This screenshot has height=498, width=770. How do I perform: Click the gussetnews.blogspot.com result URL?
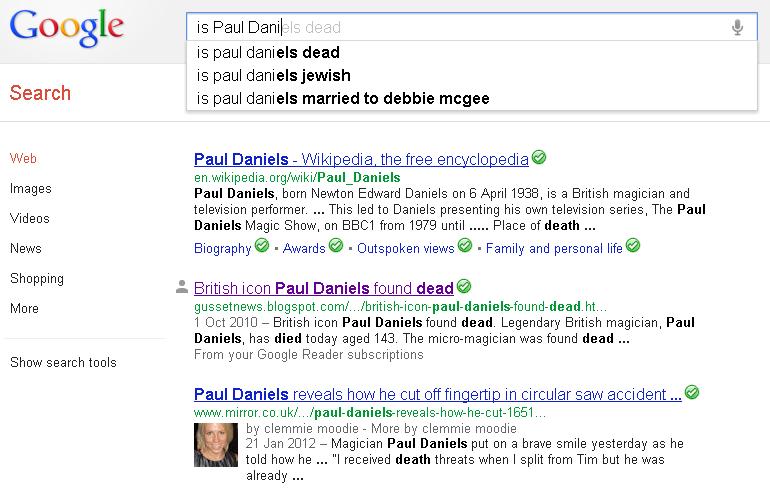400,307
